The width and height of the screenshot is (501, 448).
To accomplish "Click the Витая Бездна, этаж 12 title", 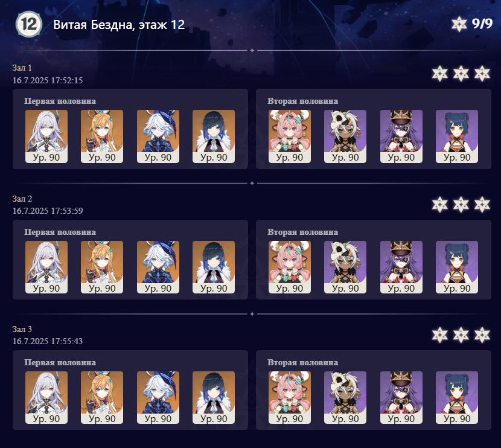I will point(119,25).
